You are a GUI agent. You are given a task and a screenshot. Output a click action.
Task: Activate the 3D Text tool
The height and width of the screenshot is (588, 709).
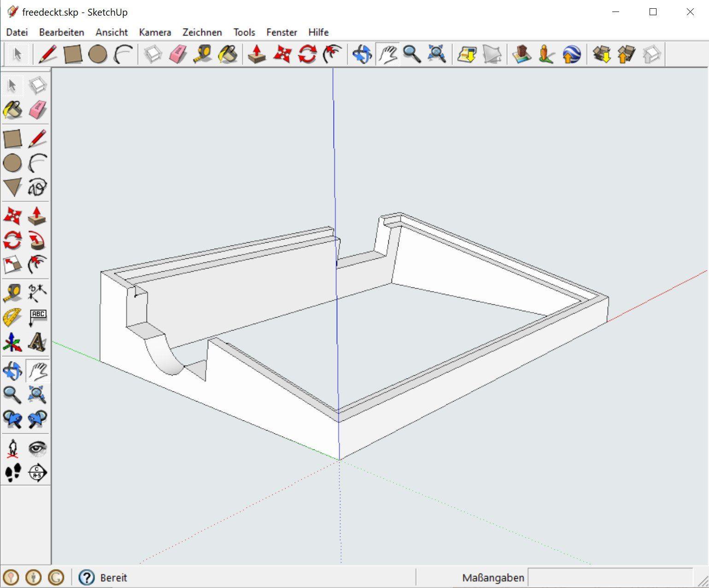pyautogui.click(x=37, y=342)
